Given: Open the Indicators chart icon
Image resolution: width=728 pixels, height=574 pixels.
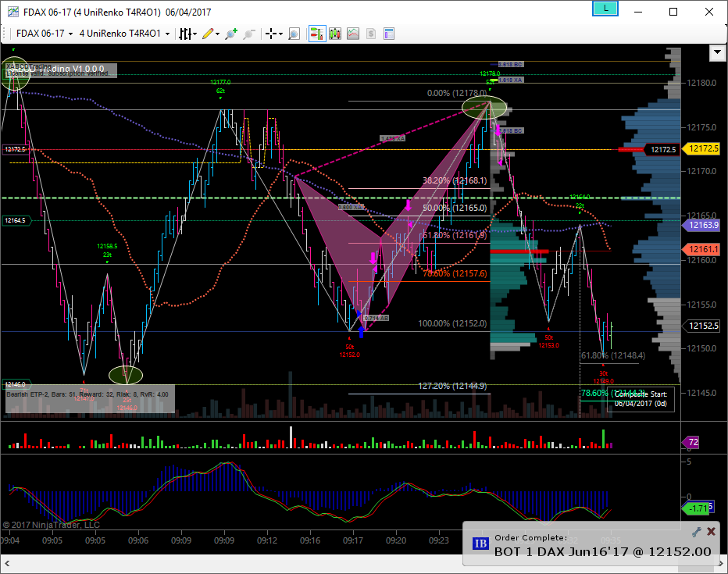Looking at the screenshot, I should pyautogui.click(x=353, y=34).
